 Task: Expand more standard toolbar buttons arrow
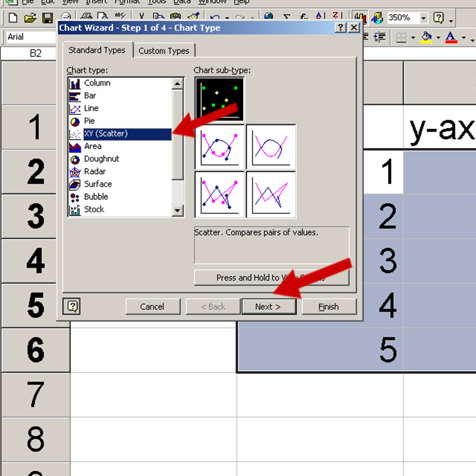pyautogui.click(x=451, y=20)
